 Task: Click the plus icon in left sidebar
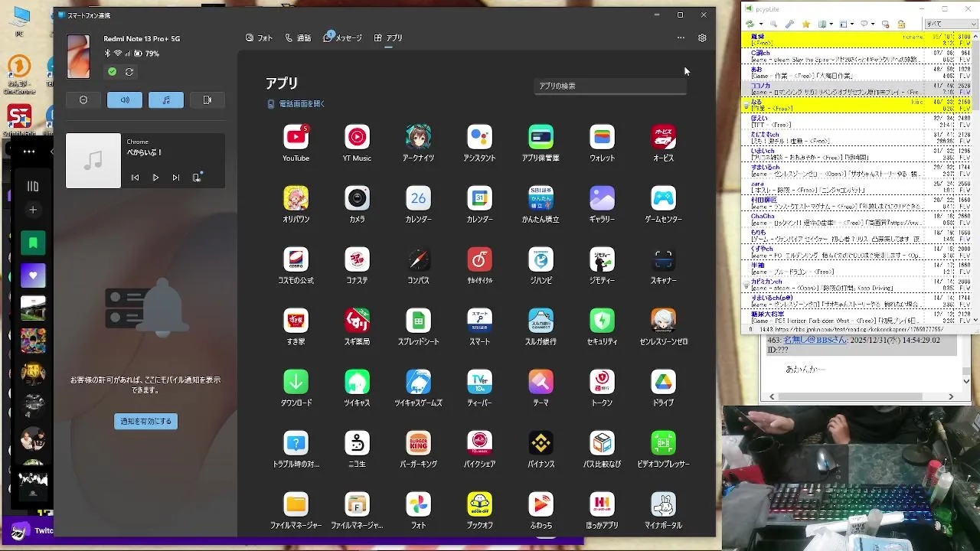(x=33, y=210)
